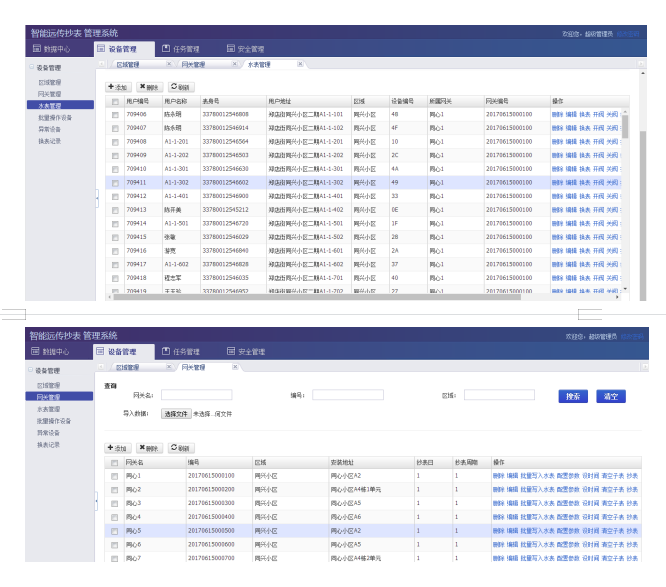Select 网关管理 in the 水表管理 screen sidebar
This screenshot has height=587, width=666.
49,94
